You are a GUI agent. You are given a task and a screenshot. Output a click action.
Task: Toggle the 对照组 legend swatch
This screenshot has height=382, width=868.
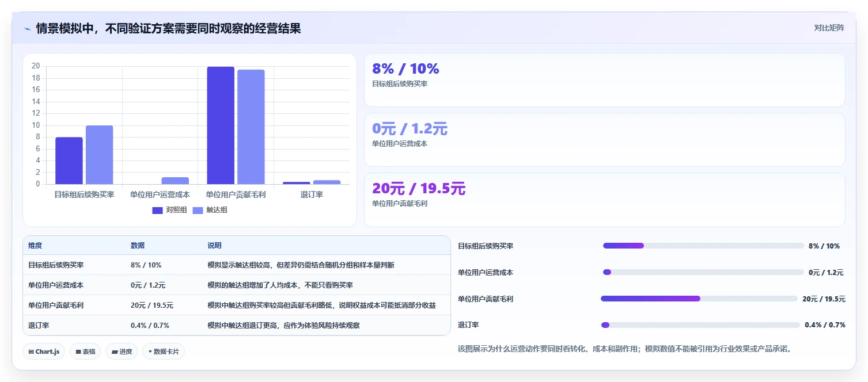pyautogui.click(x=158, y=211)
